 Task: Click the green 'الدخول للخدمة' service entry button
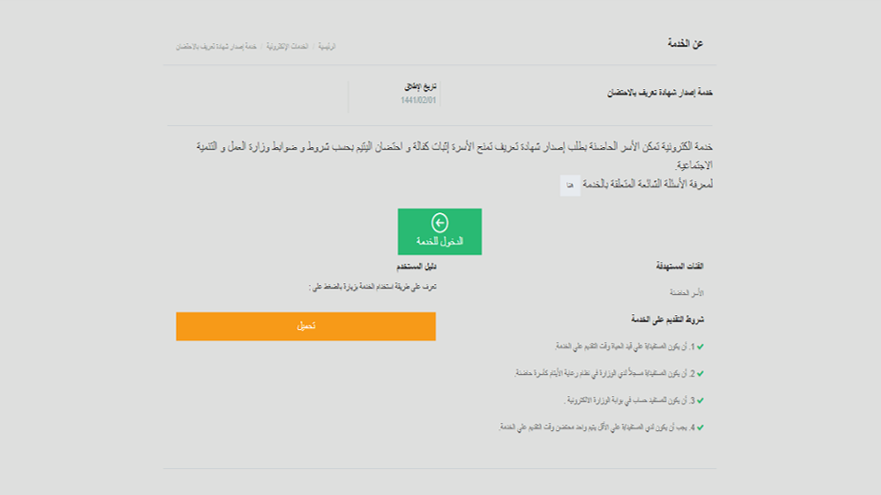pos(439,231)
